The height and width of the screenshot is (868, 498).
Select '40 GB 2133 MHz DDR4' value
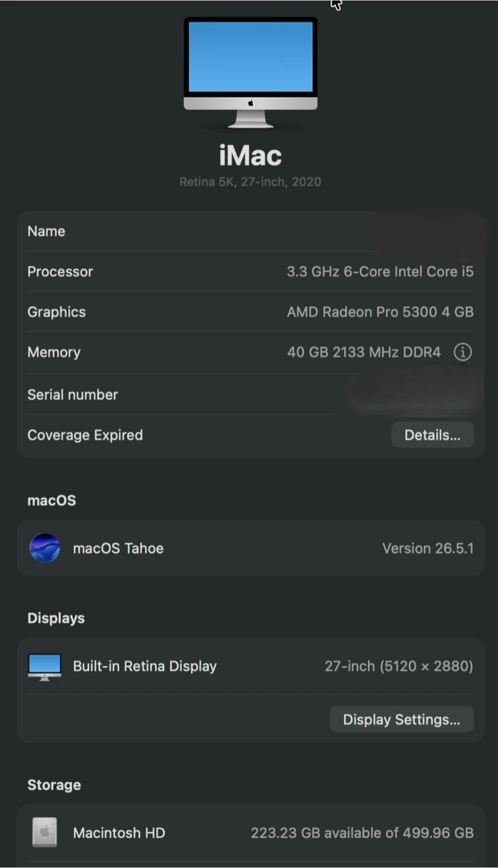(x=364, y=352)
